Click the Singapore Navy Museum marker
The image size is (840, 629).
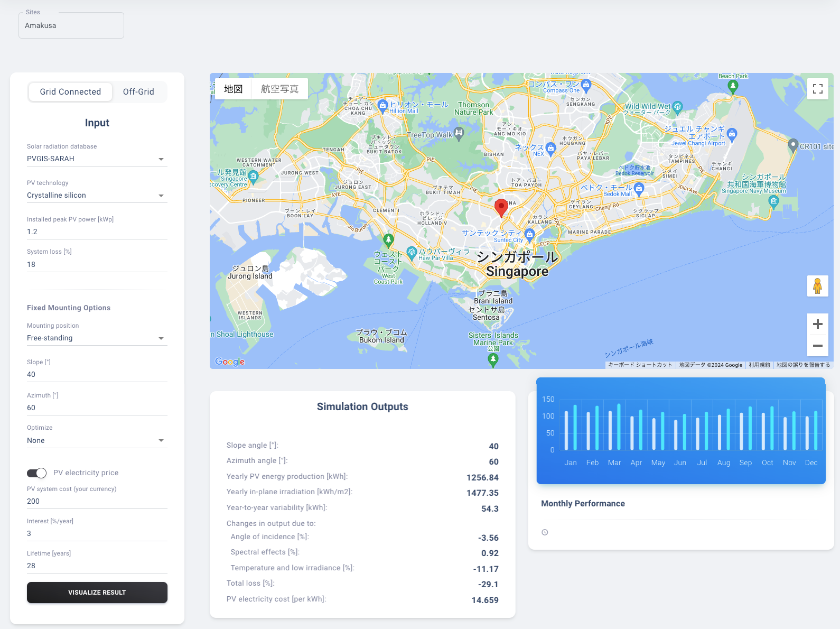point(773,201)
